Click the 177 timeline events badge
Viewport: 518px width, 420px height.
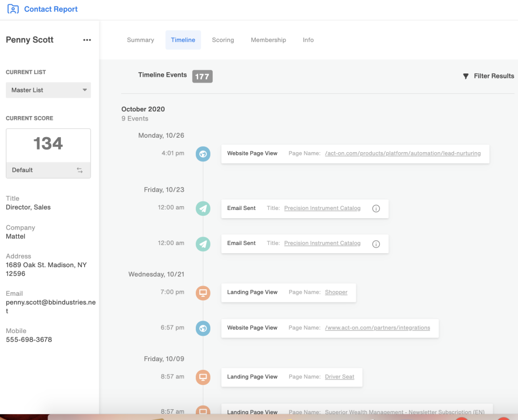point(202,76)
